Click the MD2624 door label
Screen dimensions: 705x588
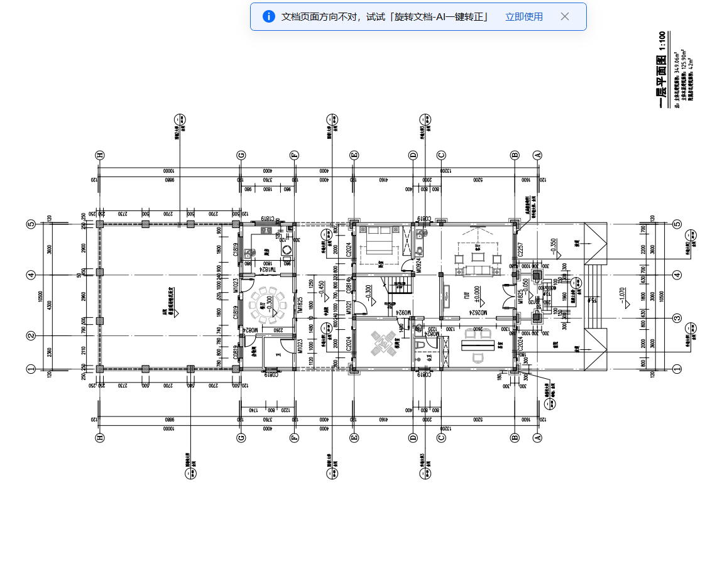tap(478, 312)
